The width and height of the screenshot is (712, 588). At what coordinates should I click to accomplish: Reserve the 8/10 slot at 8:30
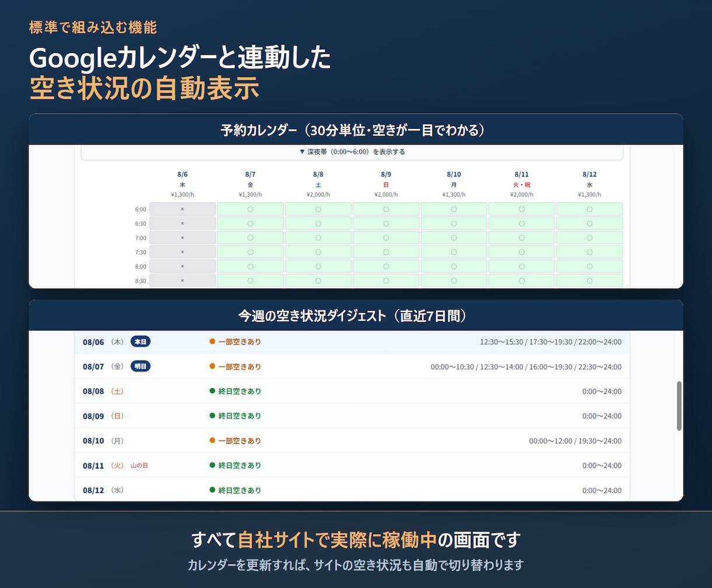tap(453, 281)
